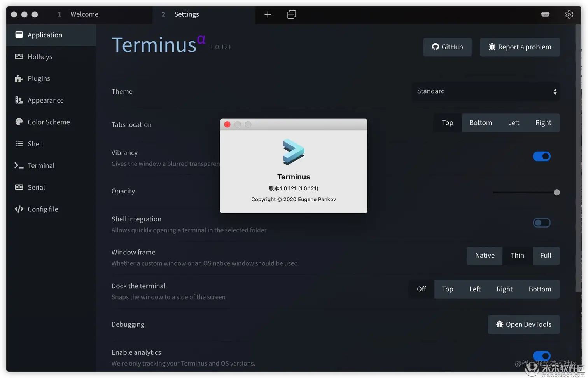The height and width of the screenshot is (378, 588).
Task: Open the Theme dropdown showing Standard
Action: pyautogui.click(x=486, y=91)
